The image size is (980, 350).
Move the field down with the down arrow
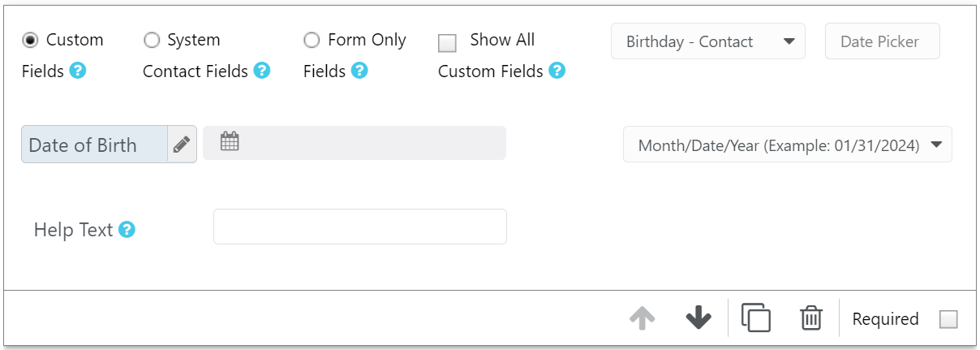coord(698,318)
